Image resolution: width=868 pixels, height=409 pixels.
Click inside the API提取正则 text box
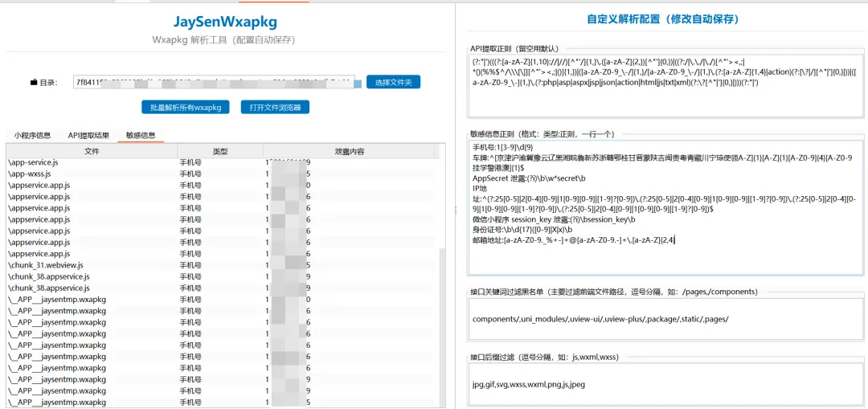pyautogui.click(x=666, y=85)
